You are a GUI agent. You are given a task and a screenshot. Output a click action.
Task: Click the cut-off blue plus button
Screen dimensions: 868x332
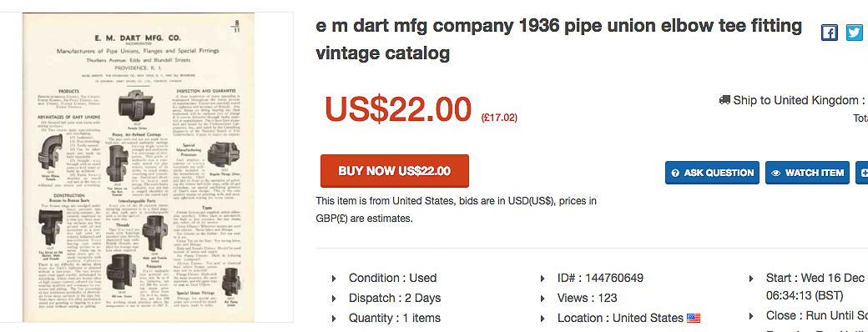click(x=862, y=173)
